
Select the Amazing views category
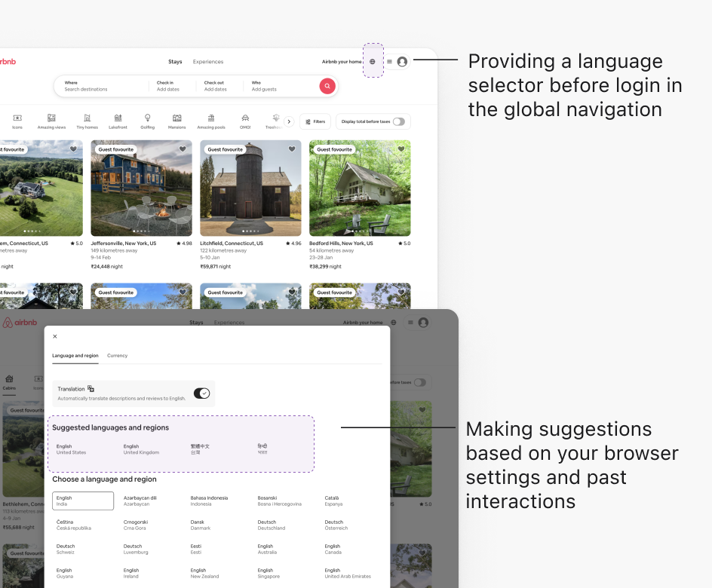click(51, 121)
